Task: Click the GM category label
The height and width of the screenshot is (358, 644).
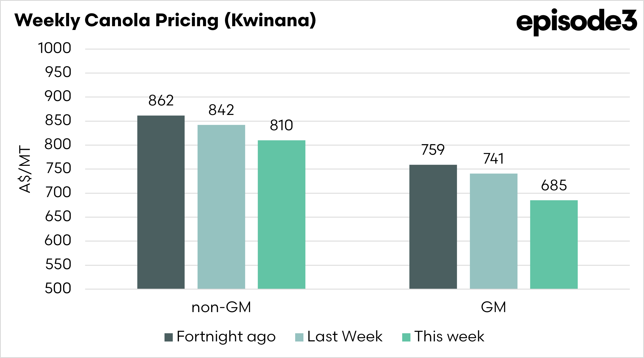Action: [494, 307]
